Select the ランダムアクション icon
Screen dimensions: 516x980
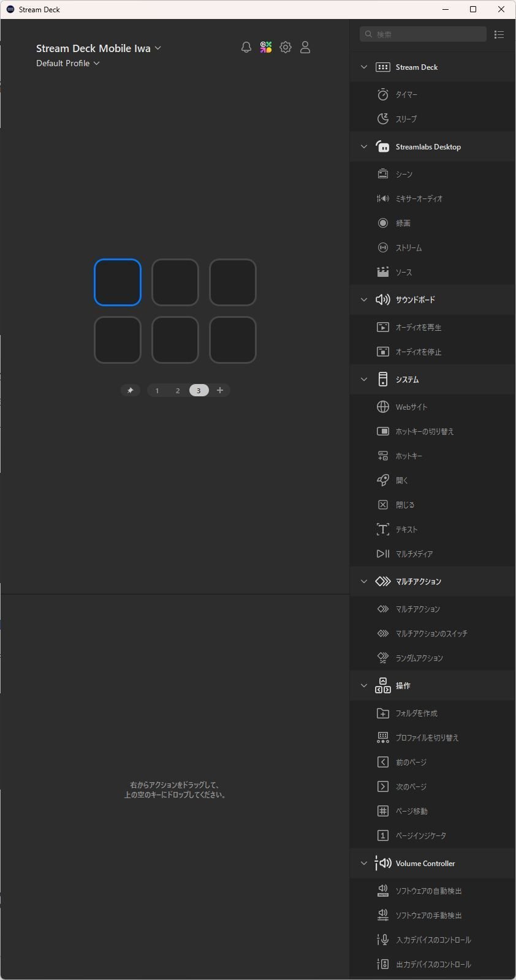point(383,658)
